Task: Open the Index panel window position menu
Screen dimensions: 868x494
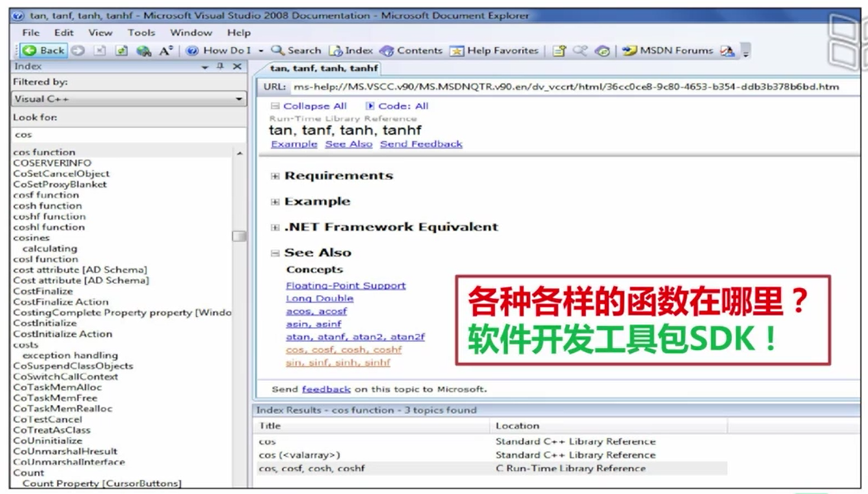Action: click(204, 67)
